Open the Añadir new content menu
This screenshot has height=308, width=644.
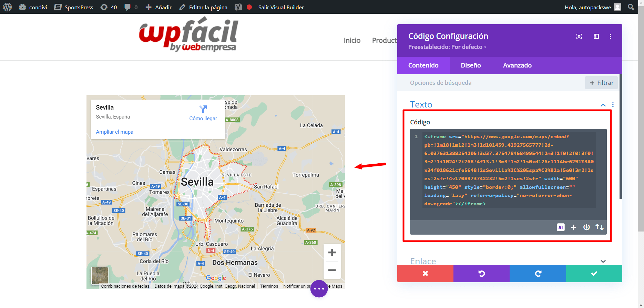tap(159, 7)
